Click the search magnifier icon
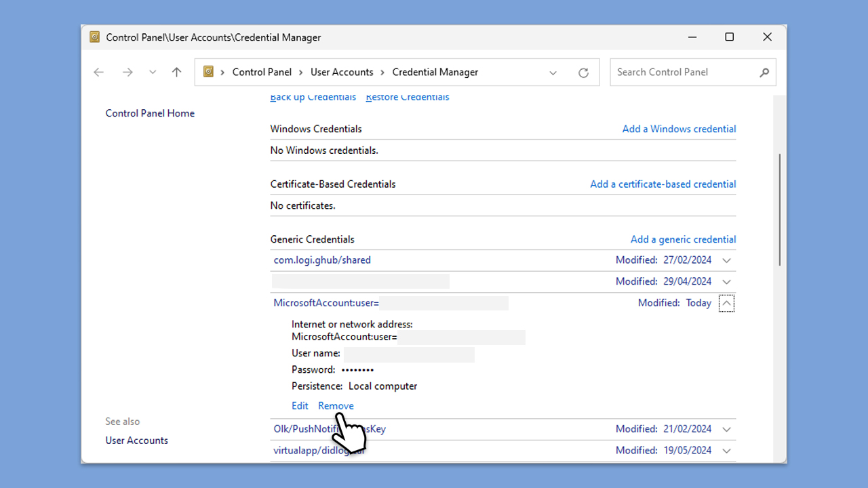868x488 pixels. [764, 73]
